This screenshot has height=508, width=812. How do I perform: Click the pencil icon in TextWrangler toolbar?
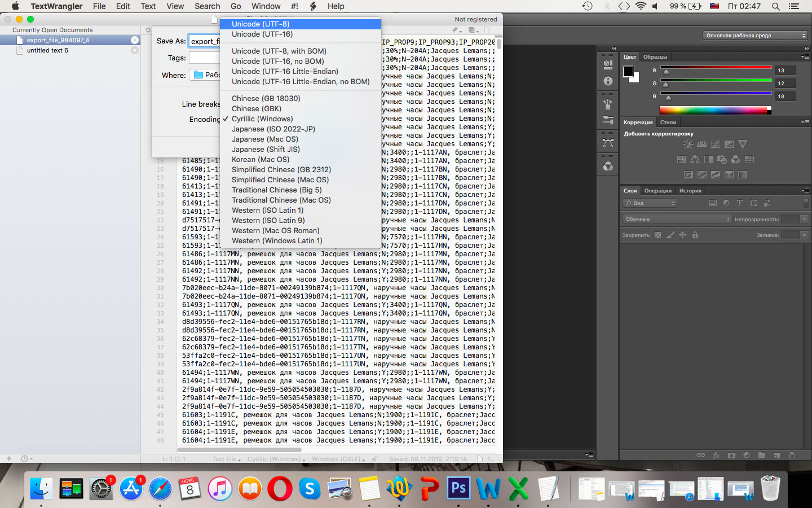(x=456, y=30)
